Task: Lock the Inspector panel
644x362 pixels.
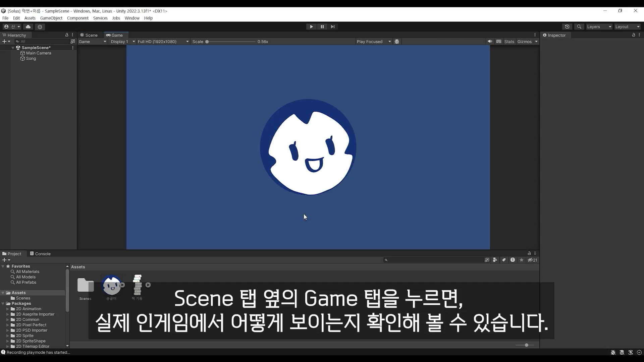Action: click(x=633, y=35)
